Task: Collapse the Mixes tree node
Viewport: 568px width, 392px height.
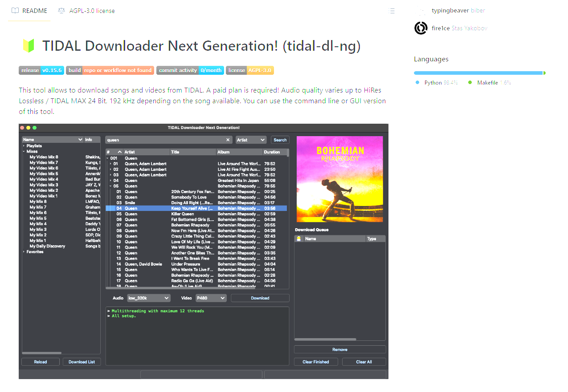Action: [x=24, y=151]
